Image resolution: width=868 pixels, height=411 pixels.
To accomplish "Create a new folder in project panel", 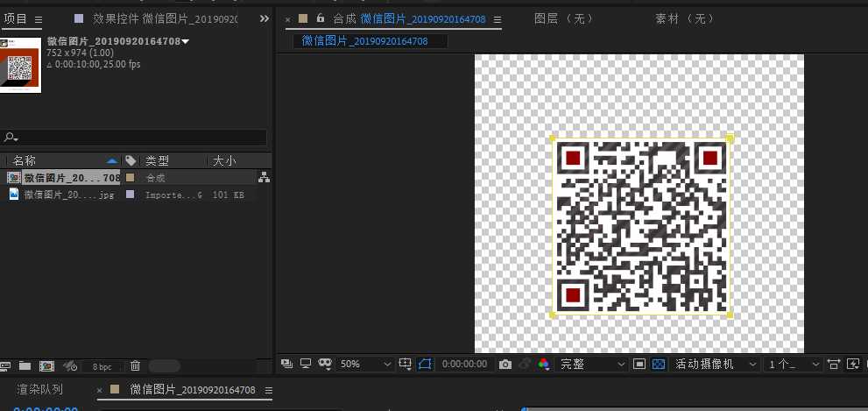I will (x=25, y=366).
